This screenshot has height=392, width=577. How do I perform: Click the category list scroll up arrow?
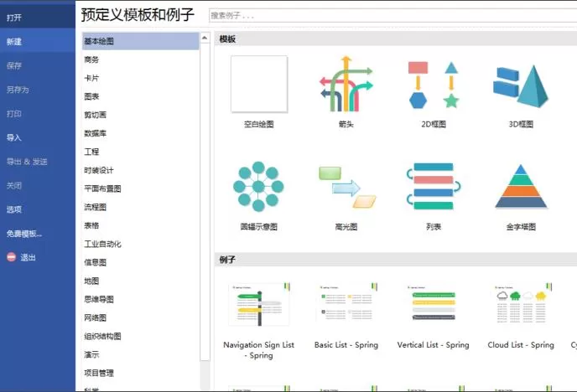click(x=205, y=38)
